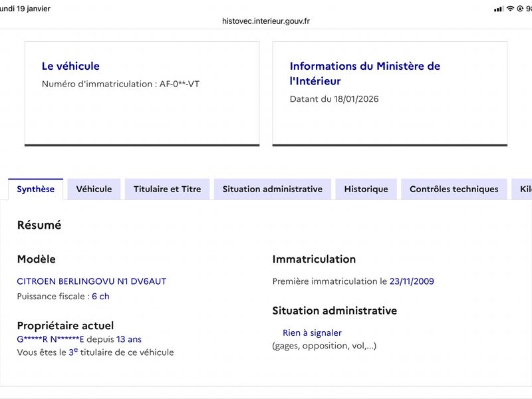The image size is (532, 399).
Task: Tap the Wi-Fi status icon
Action: click(x=510, y=9)
